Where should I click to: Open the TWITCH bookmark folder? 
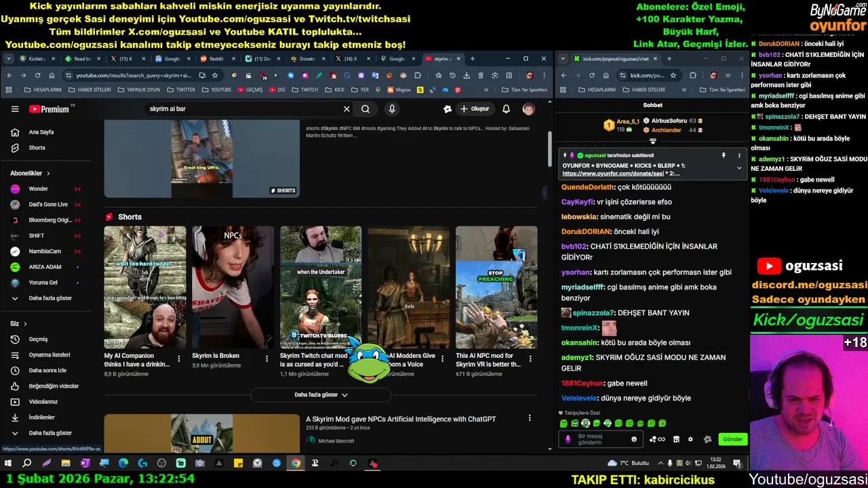point(305,89)
